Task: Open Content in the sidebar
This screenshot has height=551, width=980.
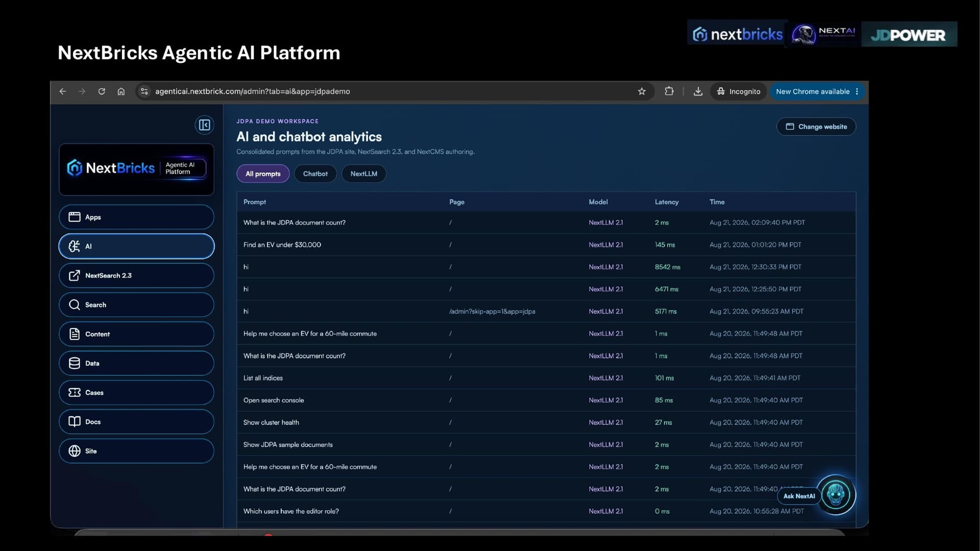Action: point(136,334)
